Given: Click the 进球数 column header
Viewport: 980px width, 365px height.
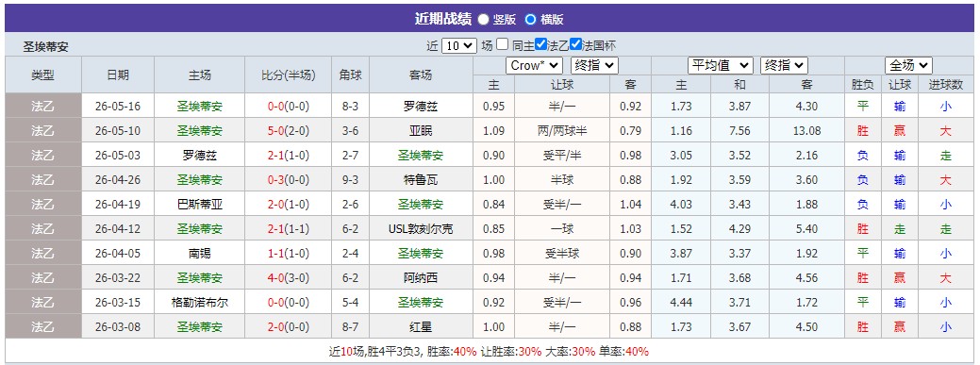Looking at the screenshot, I should pos(946,84).
